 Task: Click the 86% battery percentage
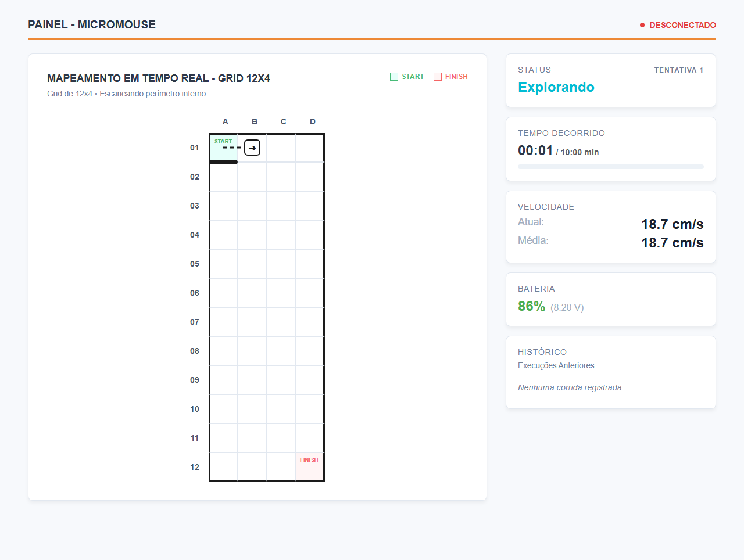coord(531,306)
